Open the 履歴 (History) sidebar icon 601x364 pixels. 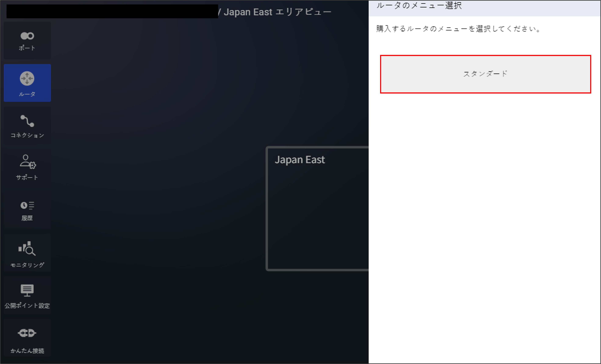27,210
